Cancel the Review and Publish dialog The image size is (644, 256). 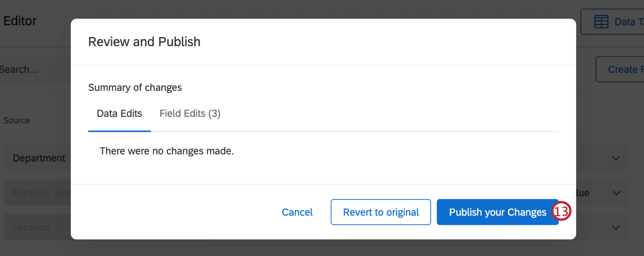(297, 212)
